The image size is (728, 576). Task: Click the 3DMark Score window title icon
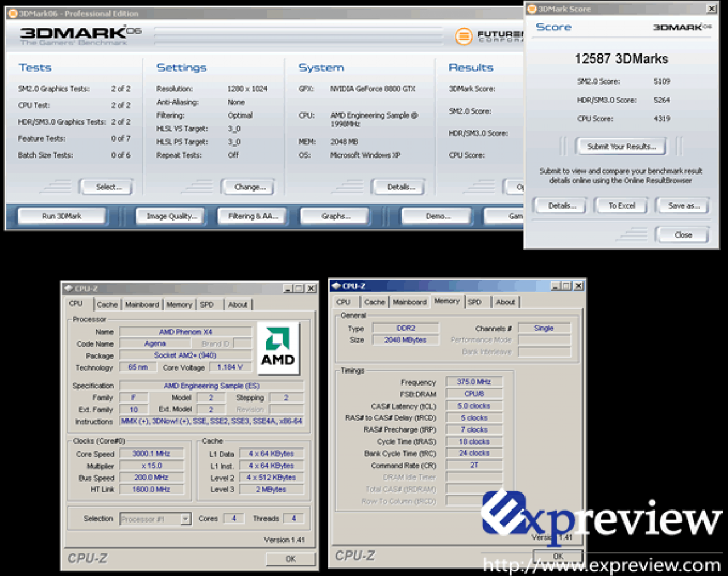[x=532, y=9]
